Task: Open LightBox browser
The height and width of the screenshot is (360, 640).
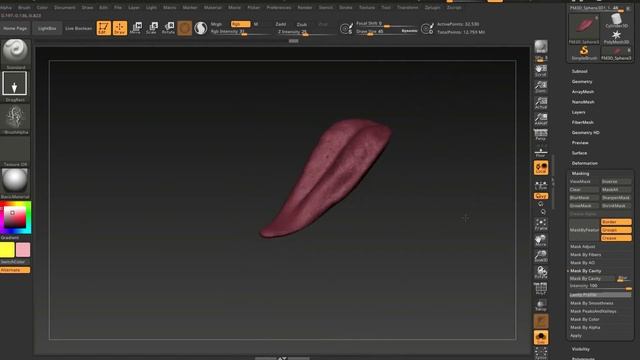Action: (47, 28)
